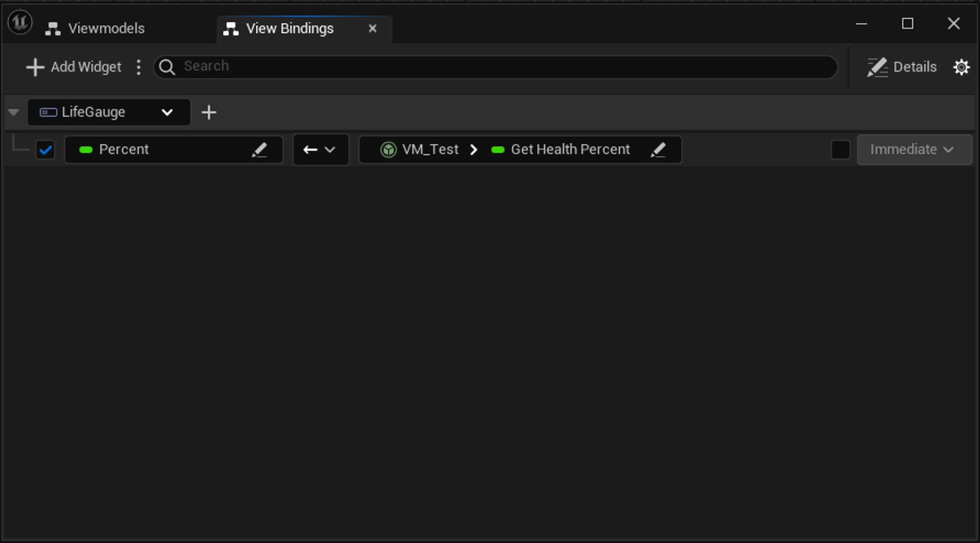Click the plus icon next to LifeGauge

(x=209, y=112)
